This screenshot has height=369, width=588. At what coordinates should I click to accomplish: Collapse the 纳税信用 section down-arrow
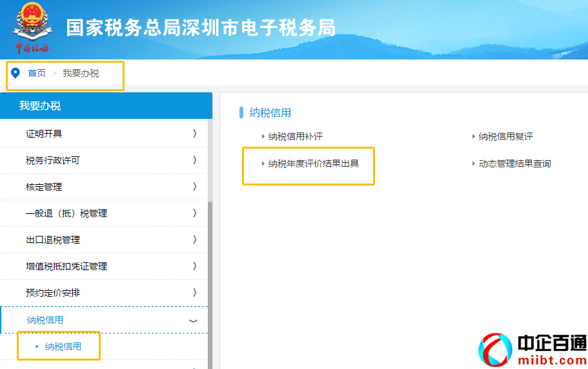click(193, 321)
